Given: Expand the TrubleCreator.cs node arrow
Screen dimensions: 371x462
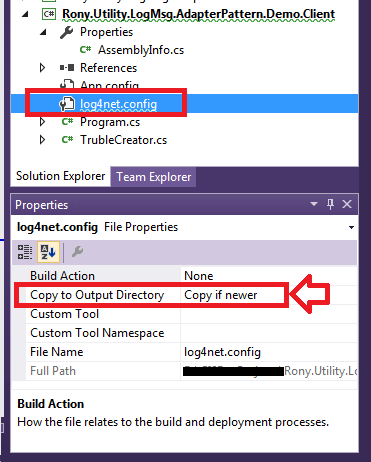Looking at the screenshot, I should pyautogui.click(x=42, y=140).
